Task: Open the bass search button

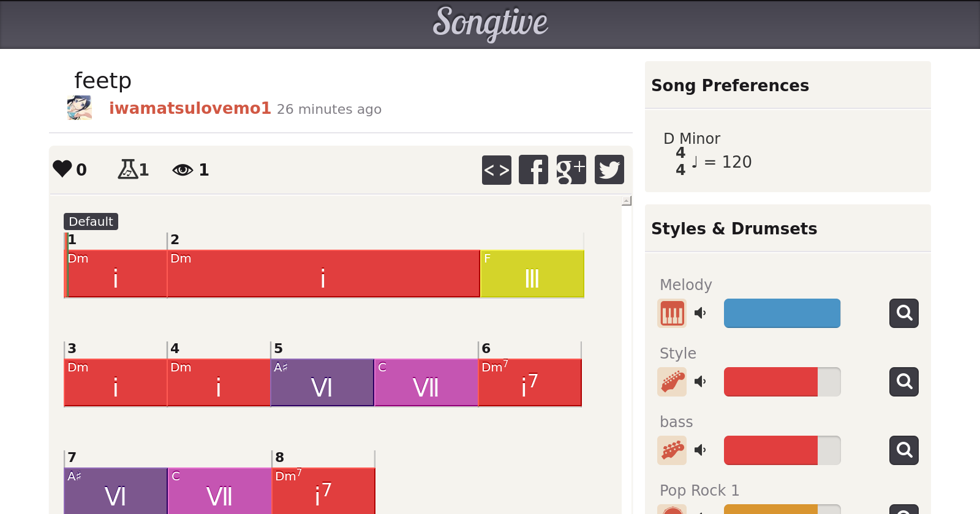Action: click(x=903, y=450)
